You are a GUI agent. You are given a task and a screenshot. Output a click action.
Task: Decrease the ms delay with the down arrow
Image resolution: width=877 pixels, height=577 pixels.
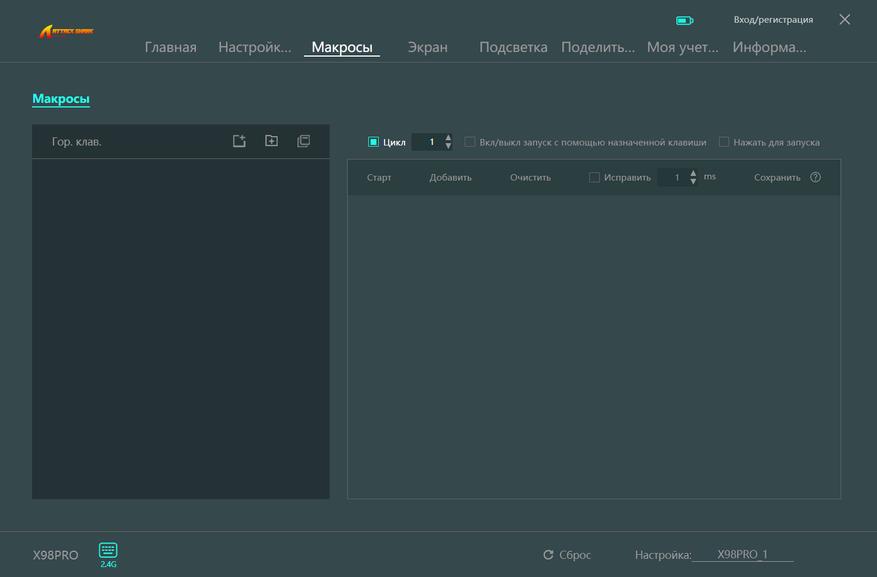[693, 182]
